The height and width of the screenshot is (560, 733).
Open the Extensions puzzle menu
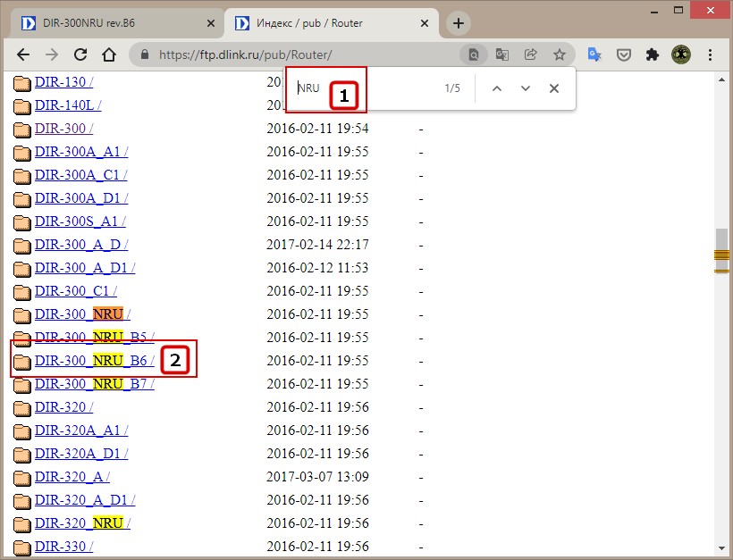point(653,54)
